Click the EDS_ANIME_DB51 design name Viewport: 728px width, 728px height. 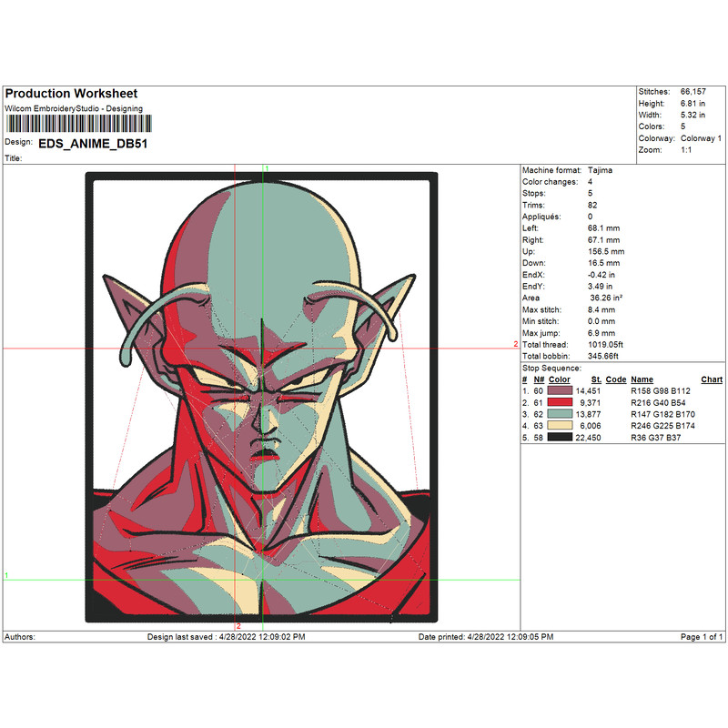click(x=93, y=143)
